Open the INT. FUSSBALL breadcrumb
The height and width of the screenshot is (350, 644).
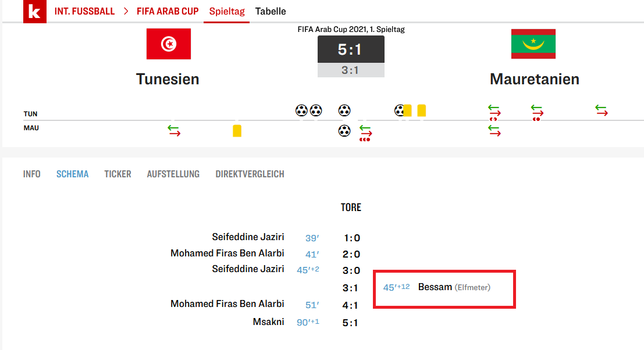84,12
